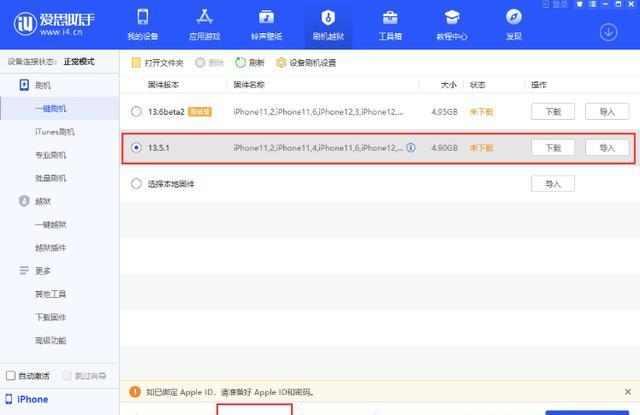Screen dimensions: 640x415
Task: Click the 操作 column header
Action: point(539,84)
